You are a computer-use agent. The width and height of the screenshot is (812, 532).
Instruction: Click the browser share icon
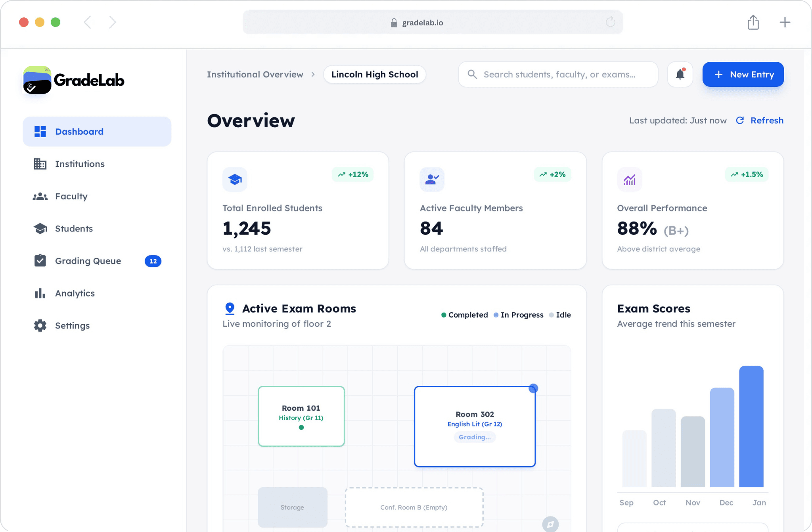pyautogui.click(x=753, y=22)
